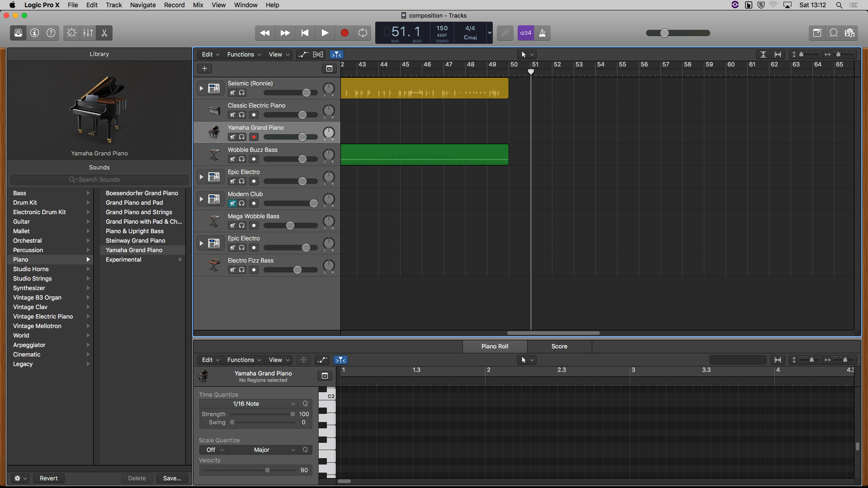
Task: Open the Loop Browser icon
Action: (x=834, y=33)
